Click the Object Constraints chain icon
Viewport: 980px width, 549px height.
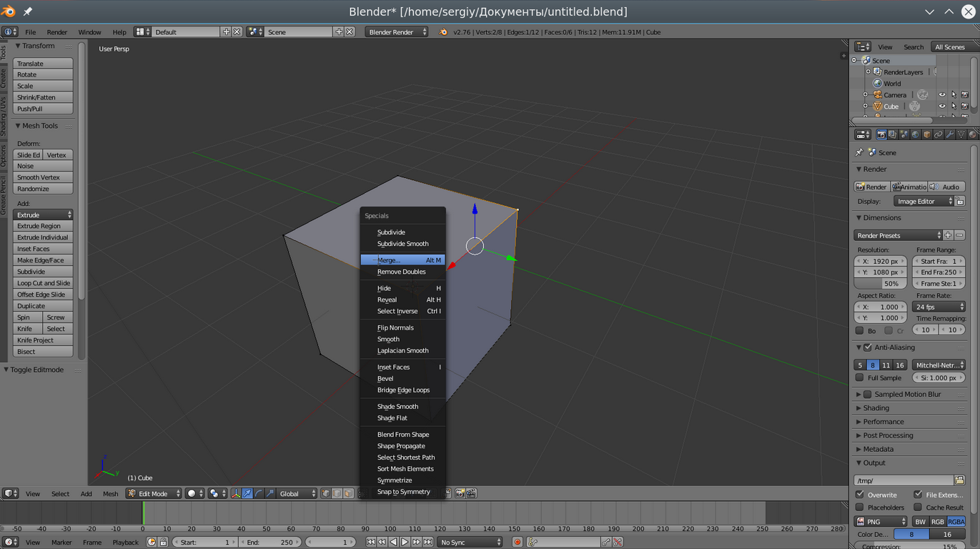(x=939, y=134)
